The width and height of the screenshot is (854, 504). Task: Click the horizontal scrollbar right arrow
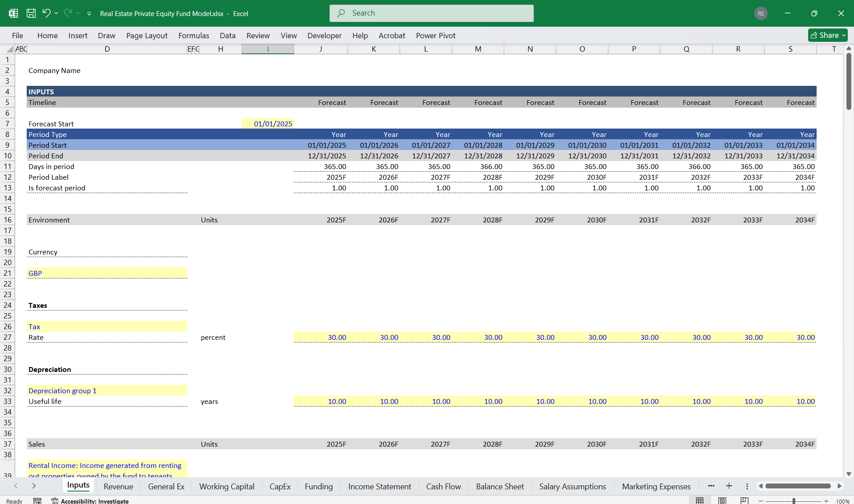coord(839,486)
